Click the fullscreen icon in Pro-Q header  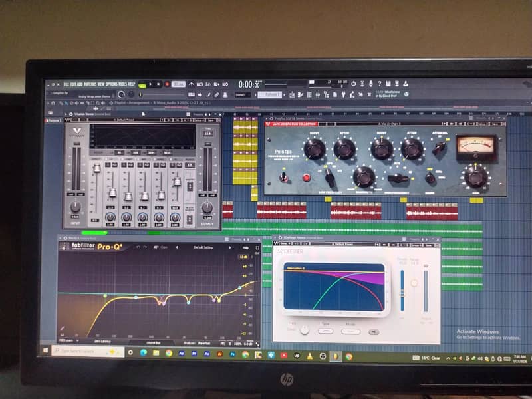pos(257,247)
